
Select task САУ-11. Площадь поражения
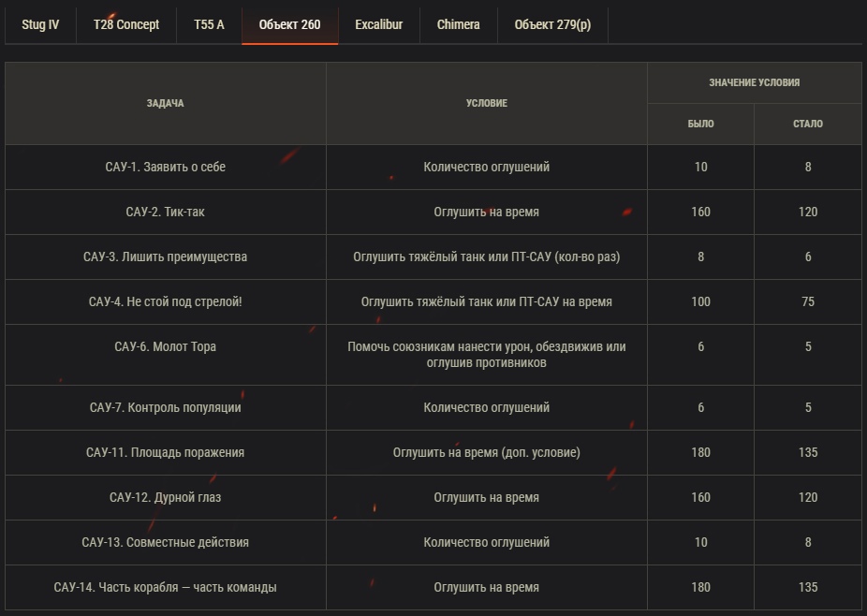[x=166, y=453]
